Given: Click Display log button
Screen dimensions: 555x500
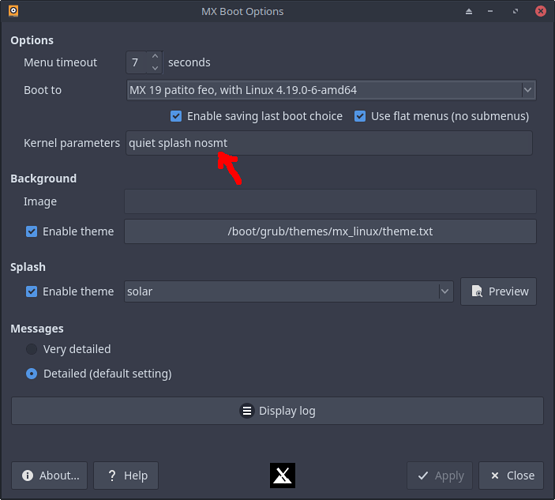Looking at the screenshot, I should 278,411.
